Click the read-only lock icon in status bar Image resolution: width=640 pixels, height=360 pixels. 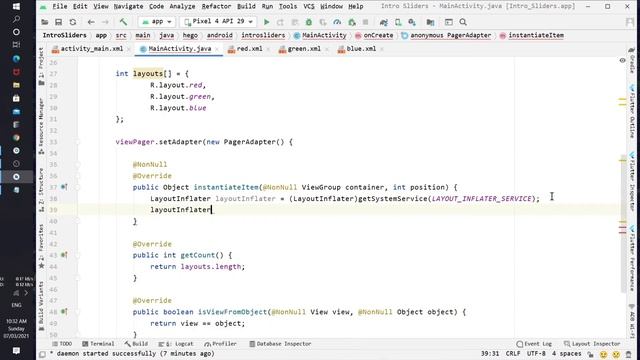pos(591,354)
